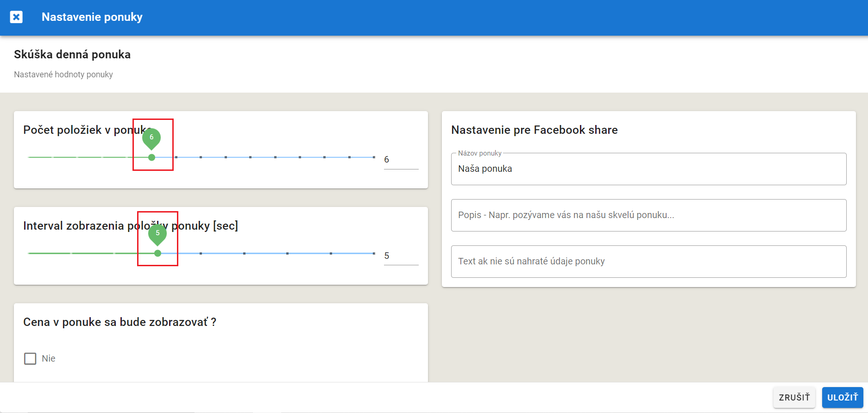Save settings with the Uložiť button
The width and height of the screenshot is (868, 413).
tap(842, 397)
